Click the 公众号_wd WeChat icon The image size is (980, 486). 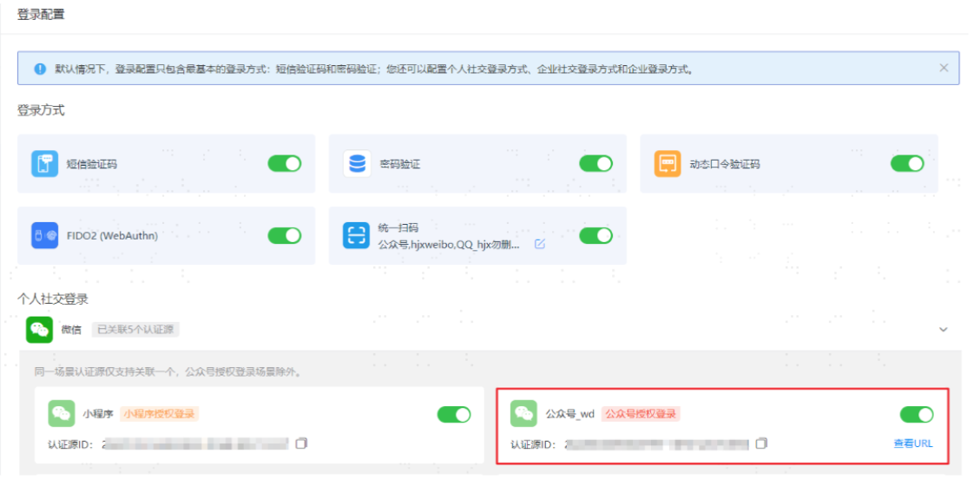tap(523, 414)
